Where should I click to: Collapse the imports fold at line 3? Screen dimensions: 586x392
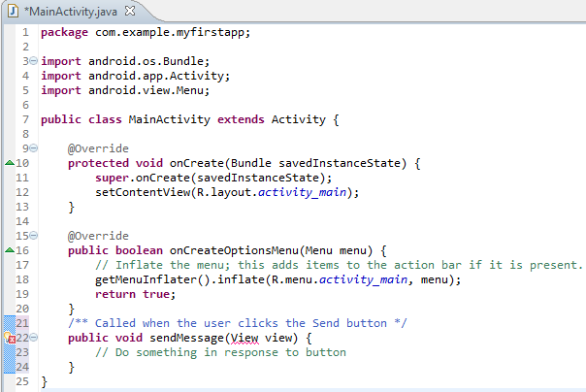pos(34,60)
